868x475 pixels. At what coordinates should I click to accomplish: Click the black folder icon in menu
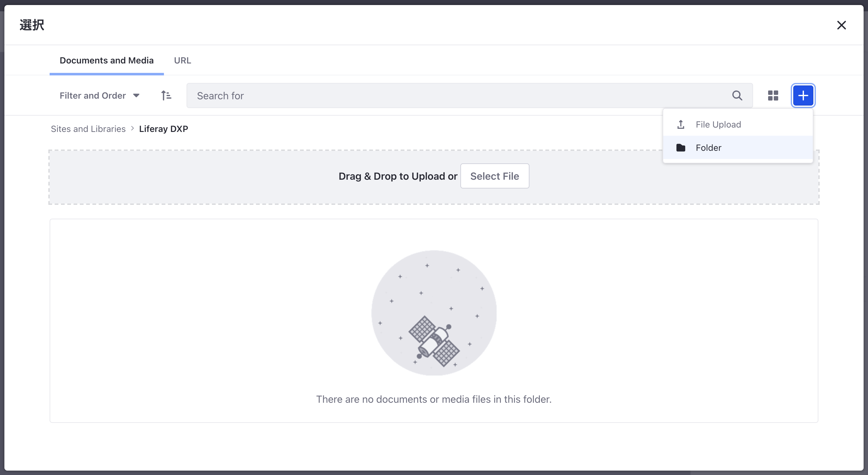pos(681,148)
